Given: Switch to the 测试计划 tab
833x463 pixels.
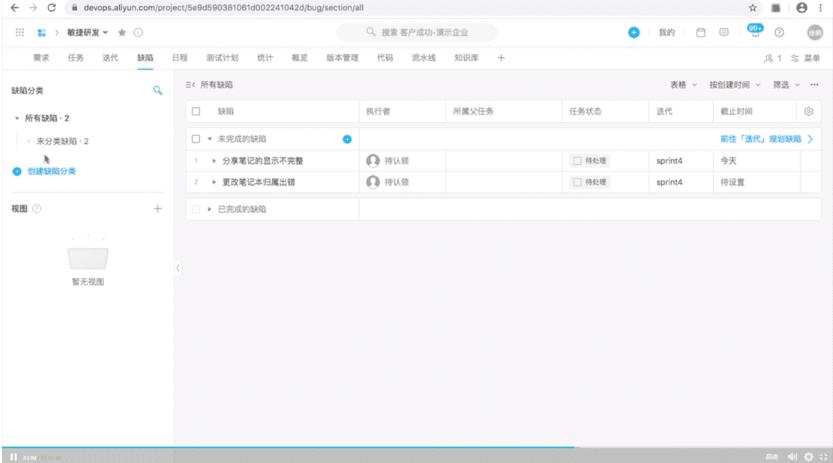Looking at the screenshot, I should click(x=222, y=58).
